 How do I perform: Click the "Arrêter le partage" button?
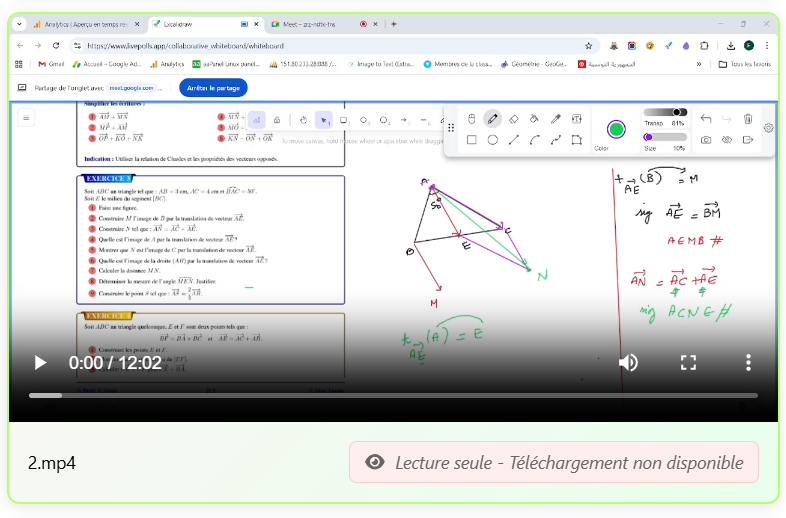pyautogui.click(x=213, y=88)
